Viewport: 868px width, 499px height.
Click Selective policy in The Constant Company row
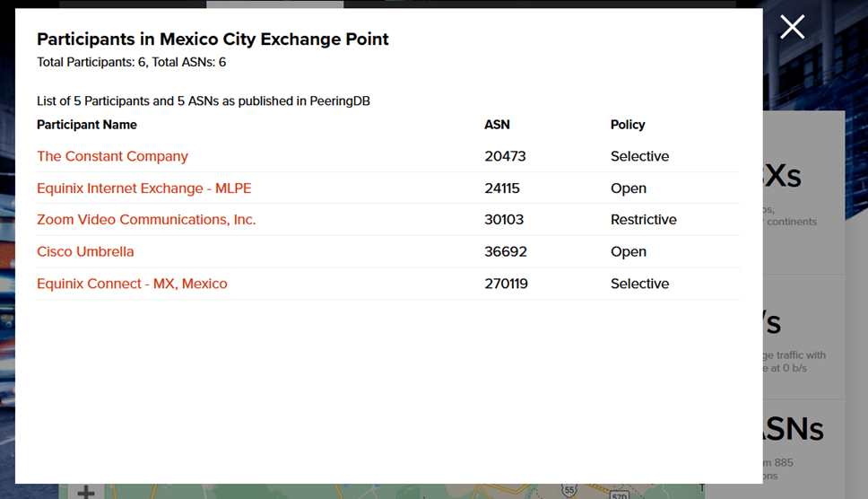click(x=639, y=156)
